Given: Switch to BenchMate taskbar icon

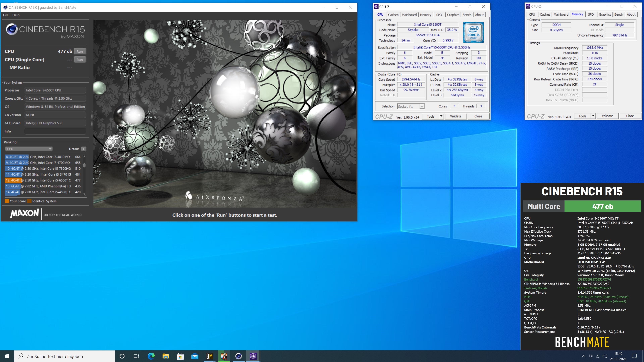Looking at the screenshot, I should click(209, 356).
